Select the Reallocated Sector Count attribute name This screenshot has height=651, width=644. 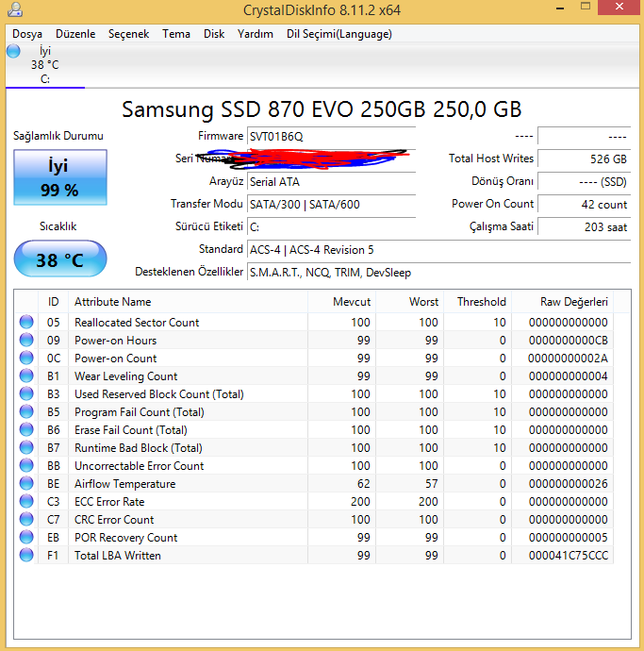tap(137, 322)
